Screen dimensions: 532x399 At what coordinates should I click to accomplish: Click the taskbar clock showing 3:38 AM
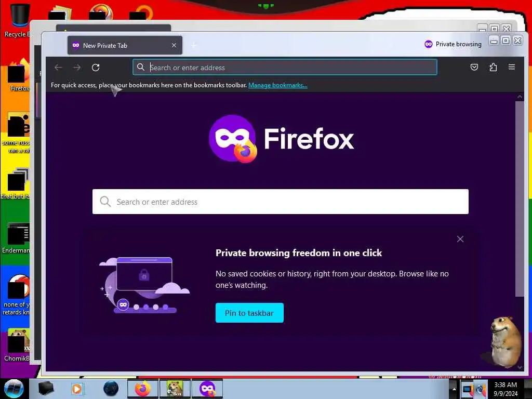click(506, 389)
